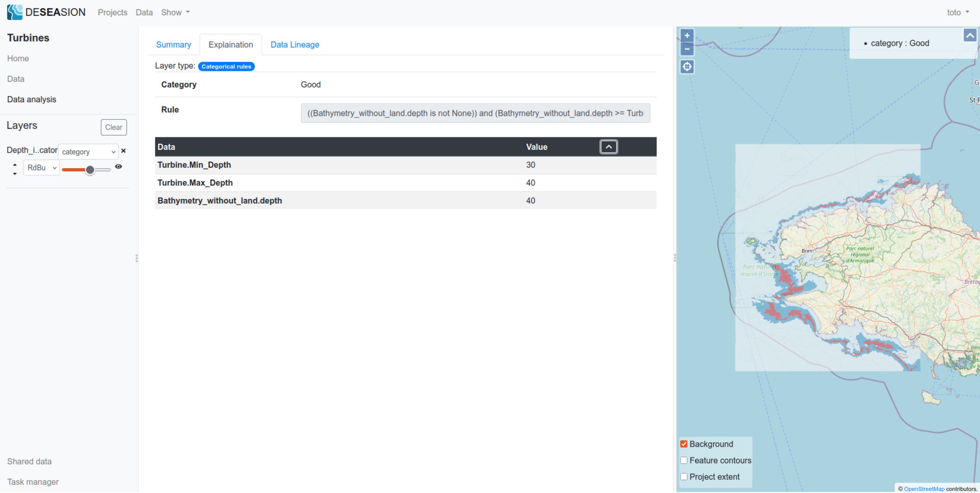Open the RdBu colormap dropdown
Image resolution: width=980 pixels, height=493 pixels.
42,168
